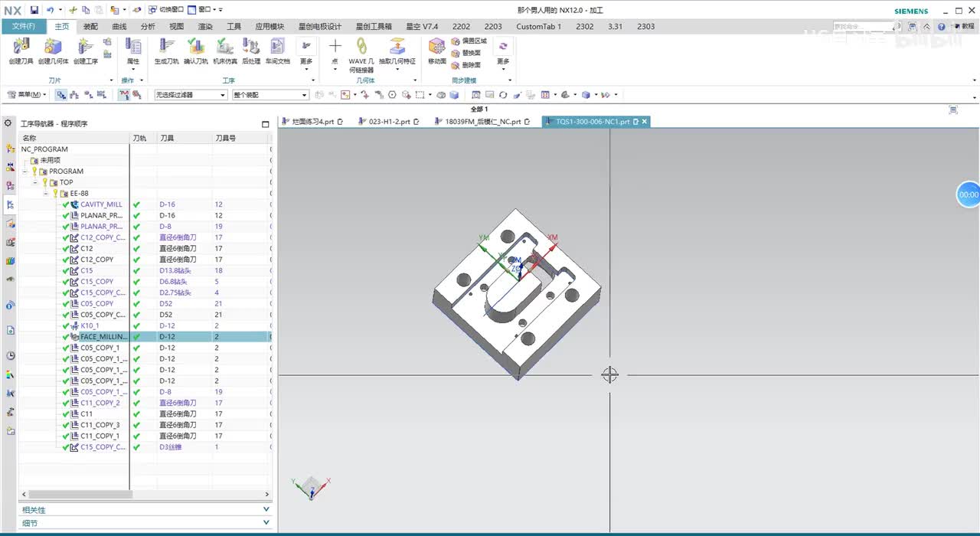Toggle the green check status of K10_1 operation
980x536 pixels.
(66, 325)
